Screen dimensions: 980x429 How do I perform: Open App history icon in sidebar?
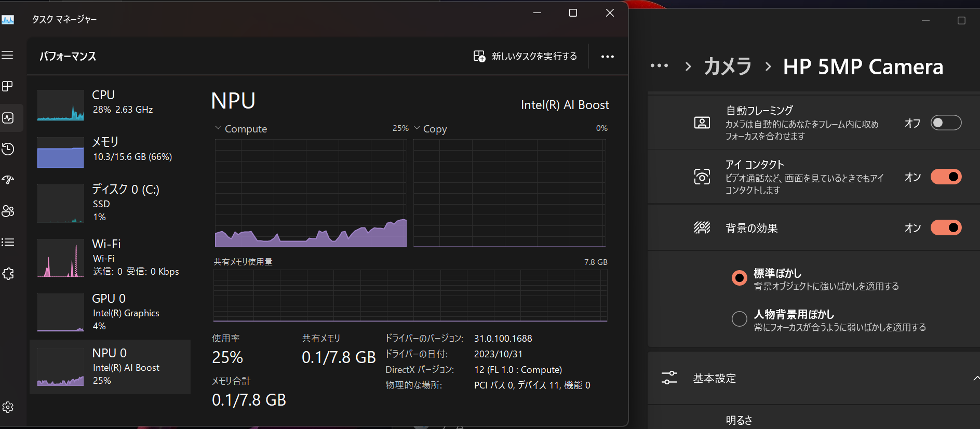click(x=8, y=149)
